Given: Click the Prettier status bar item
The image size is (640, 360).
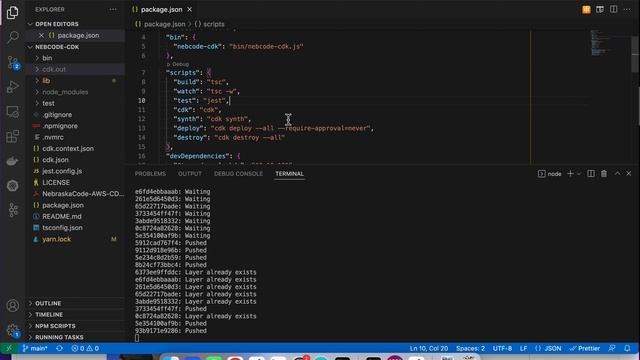Looking at the screenshot, I should coord(585,348).
